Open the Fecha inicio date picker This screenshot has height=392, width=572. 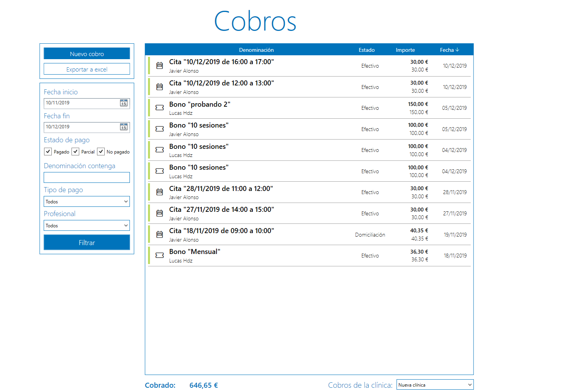(x=124, y=103)
